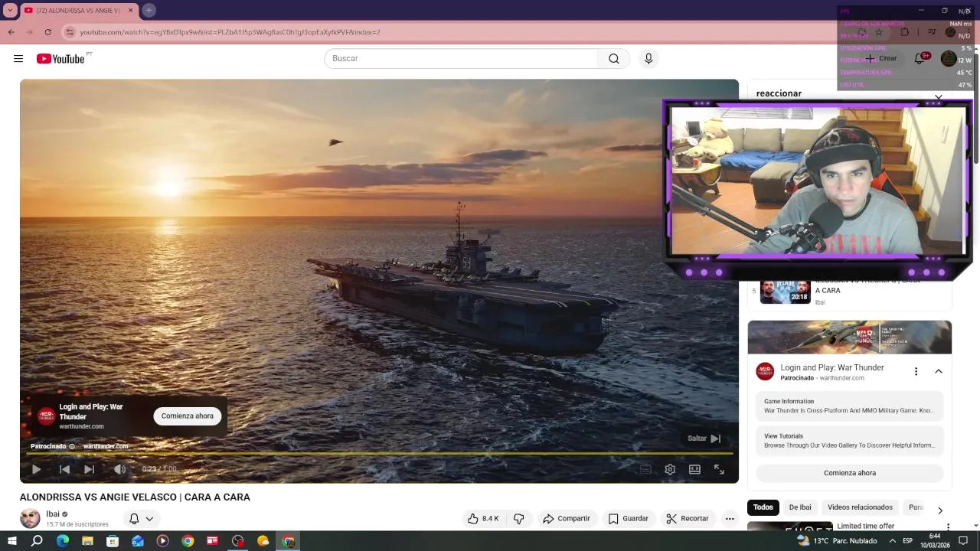This screenshot has height=551, width=980.
Task: Open weather widget 13°C Parc. Nublado
Action: pyautogui.click(x=835, y=541)
